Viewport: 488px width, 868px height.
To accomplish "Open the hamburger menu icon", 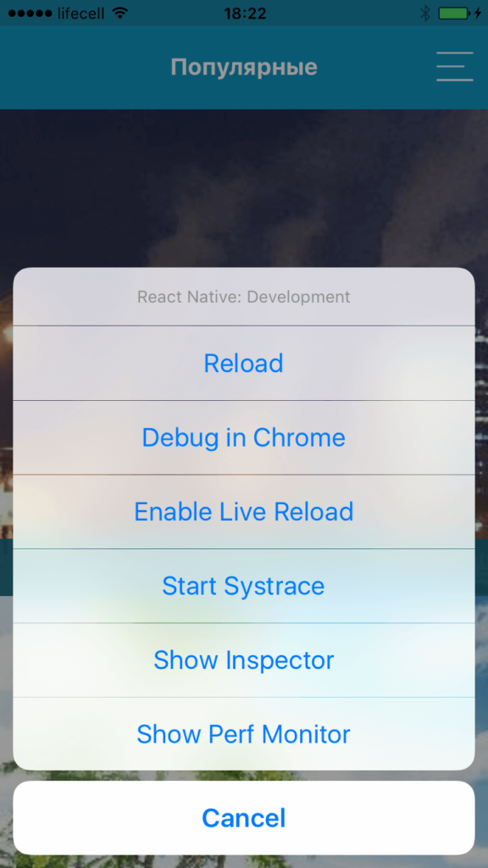I will click(x=454, y=67).
